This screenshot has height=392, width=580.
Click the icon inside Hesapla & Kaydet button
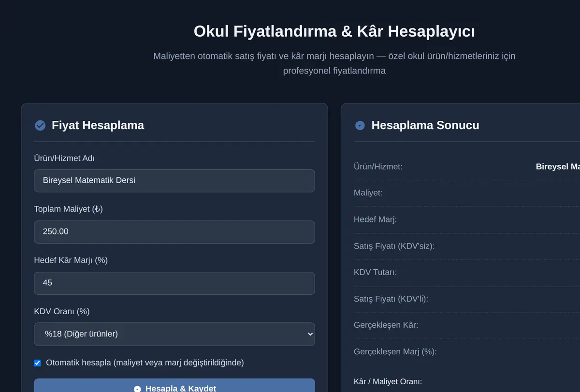tap(137, 389)
